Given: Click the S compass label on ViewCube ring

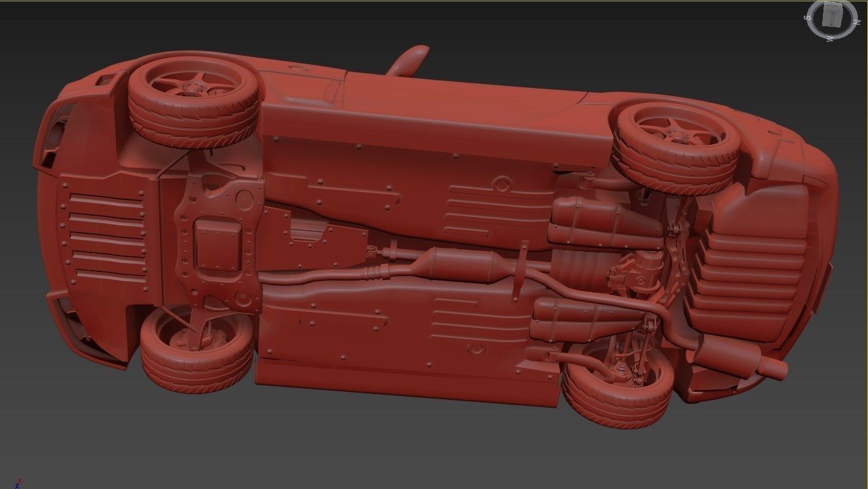Looking at the screenshot, I should click(807, 18).
